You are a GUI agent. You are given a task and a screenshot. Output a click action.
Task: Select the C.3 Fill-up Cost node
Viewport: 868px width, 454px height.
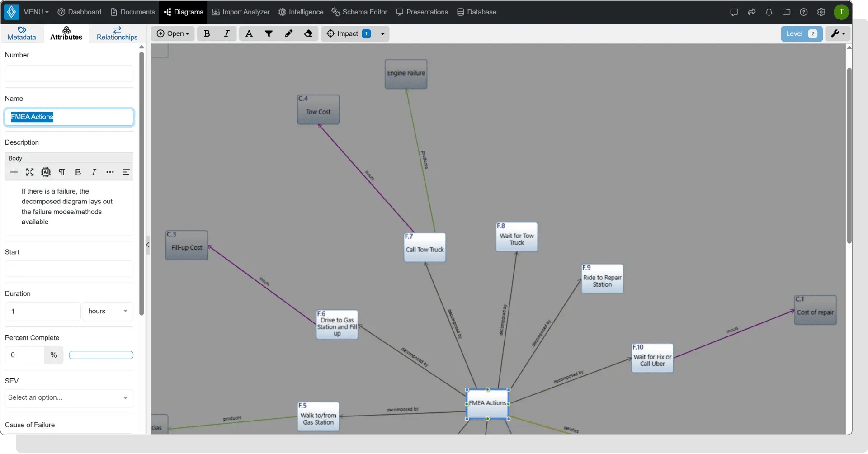point(187,245)
